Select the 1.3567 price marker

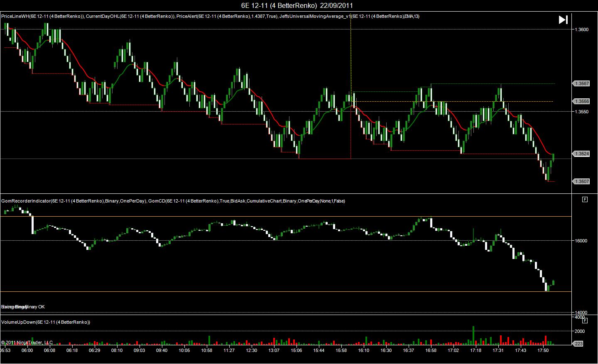[581, 83]
